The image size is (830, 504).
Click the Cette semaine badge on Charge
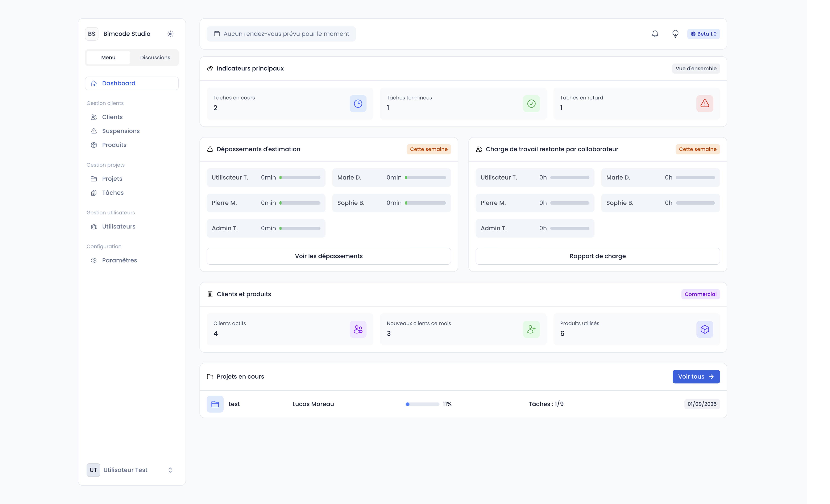pyautogui.click(x=698, y=149)
